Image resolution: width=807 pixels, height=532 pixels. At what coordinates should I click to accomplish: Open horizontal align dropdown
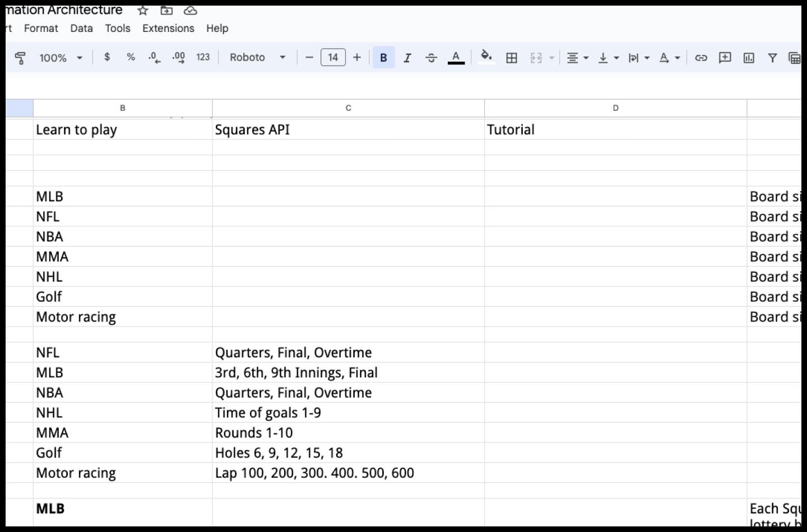click(x=577, y=58)
